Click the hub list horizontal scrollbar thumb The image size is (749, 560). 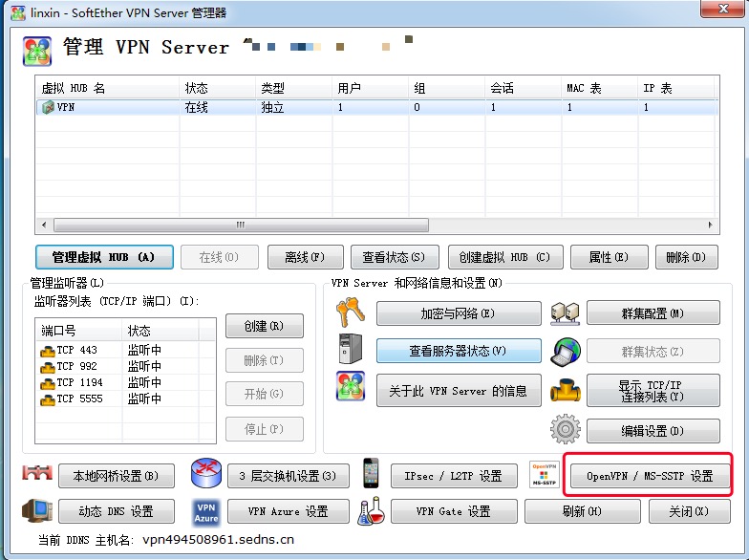[x=241, y=225]
